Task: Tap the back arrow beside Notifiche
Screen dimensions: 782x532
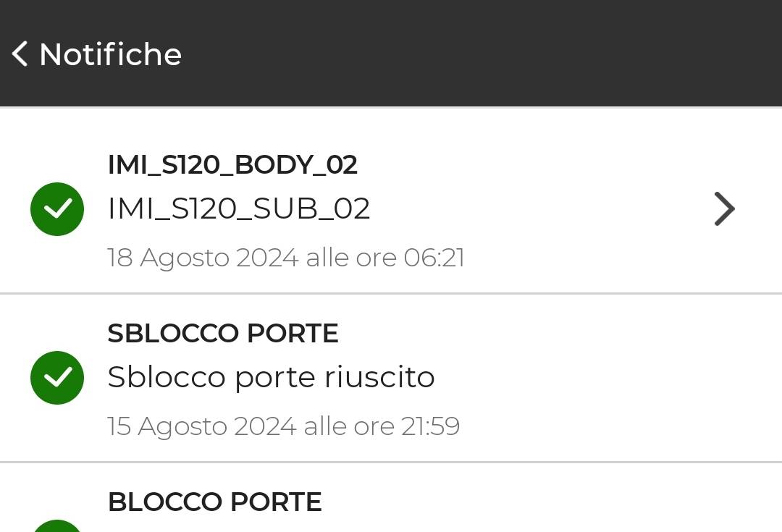Action: [20, 54]
